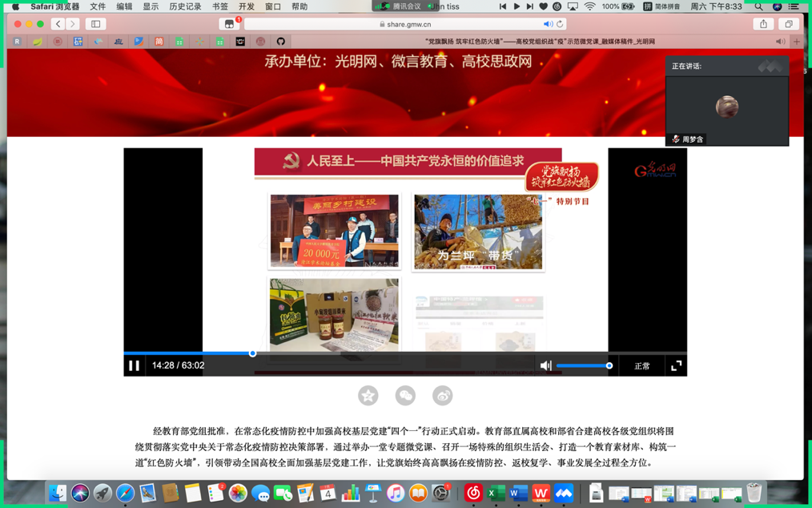This screenshot has height=508, width=812.
Task: Open the 书签 menu
Action: pos(220,6)
